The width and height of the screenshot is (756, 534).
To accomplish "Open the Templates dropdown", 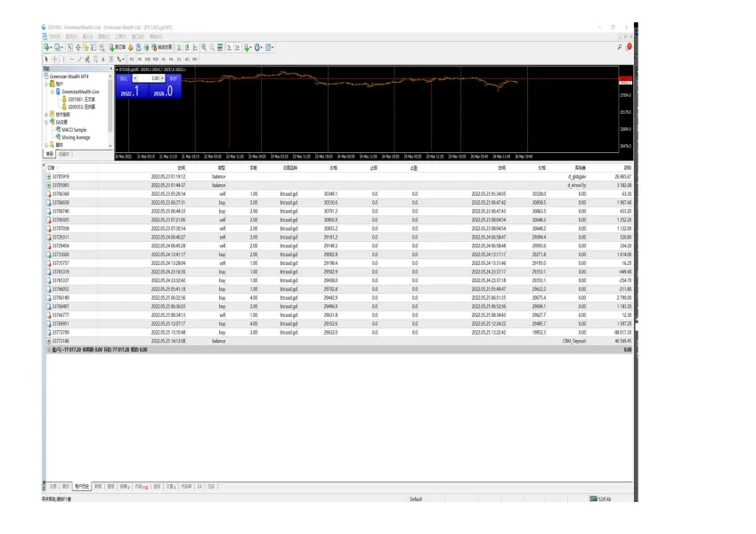I will (x=269, y=47).
